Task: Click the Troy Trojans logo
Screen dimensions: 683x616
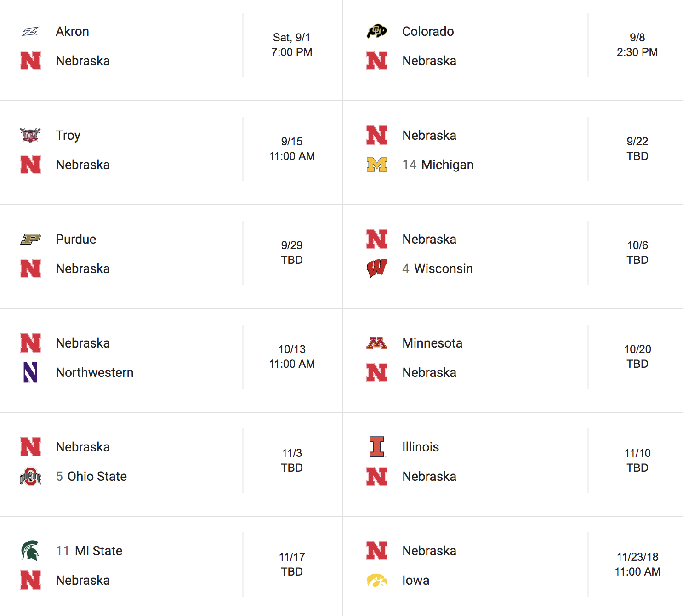Action: [x=30, y=135]
